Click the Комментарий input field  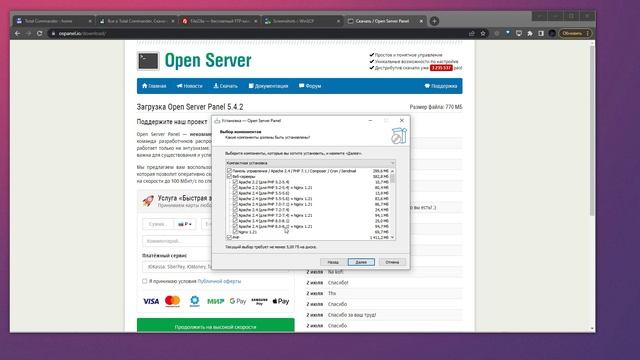pyautogui.click(x=177, y=241)
